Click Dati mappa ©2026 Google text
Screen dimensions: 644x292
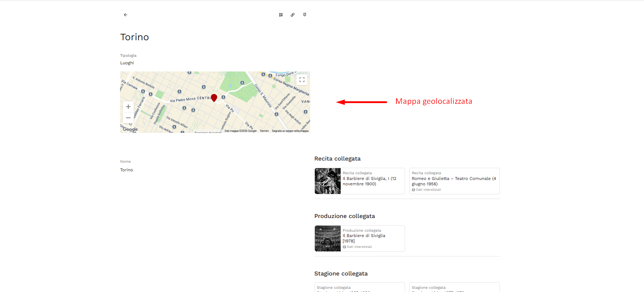pyautogui.click(x=240, y=131)
